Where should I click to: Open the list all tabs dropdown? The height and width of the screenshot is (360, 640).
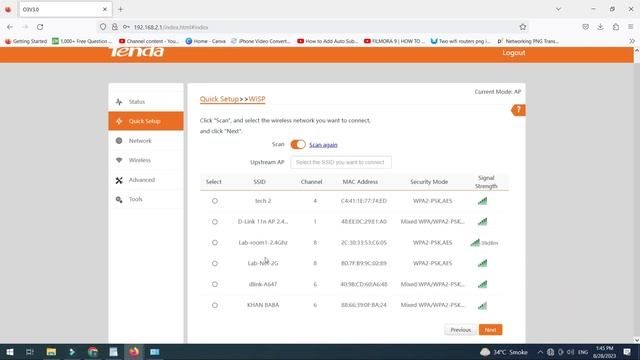(558, 9)
